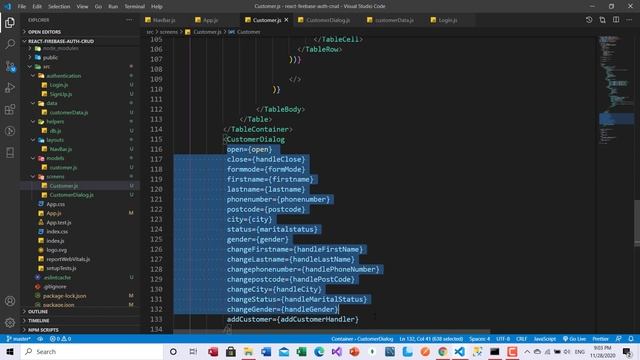Click the taskbar Search box
This screenshot has width=640, height=360.
92,351
